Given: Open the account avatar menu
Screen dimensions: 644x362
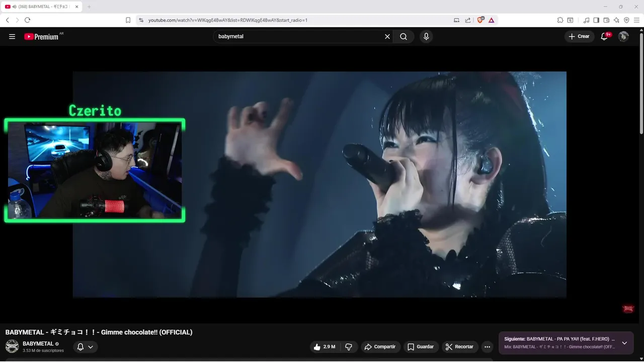Looking at the screenshot, I should click(623, 36).
